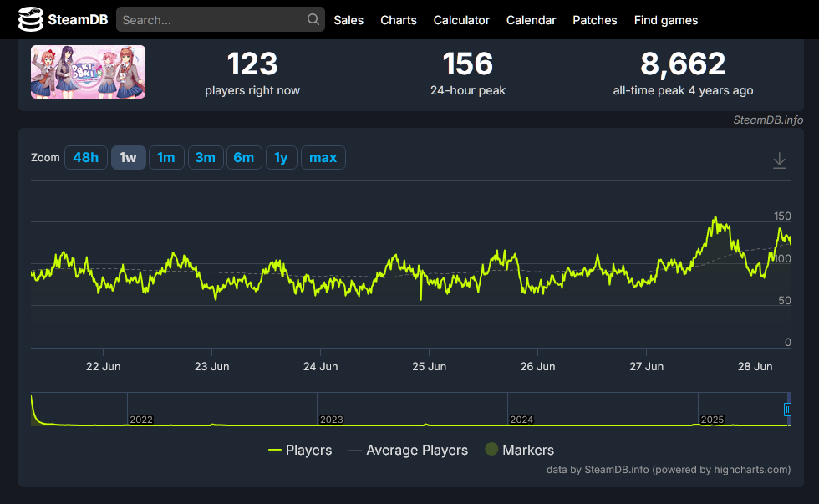The height and width of the screenshot is (504, 819).
Task: Open the Find games page
Action: click(666, 20)
